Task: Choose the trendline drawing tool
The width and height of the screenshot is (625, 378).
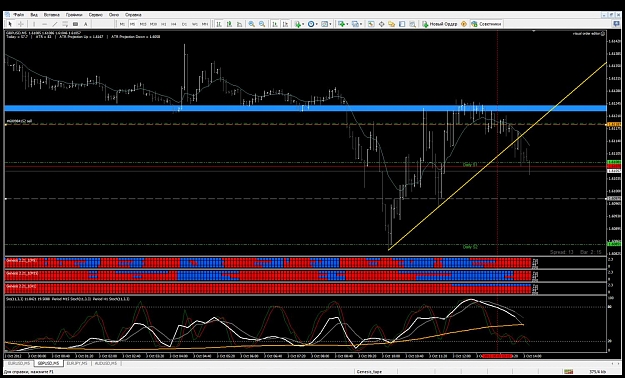Action: 55,24
